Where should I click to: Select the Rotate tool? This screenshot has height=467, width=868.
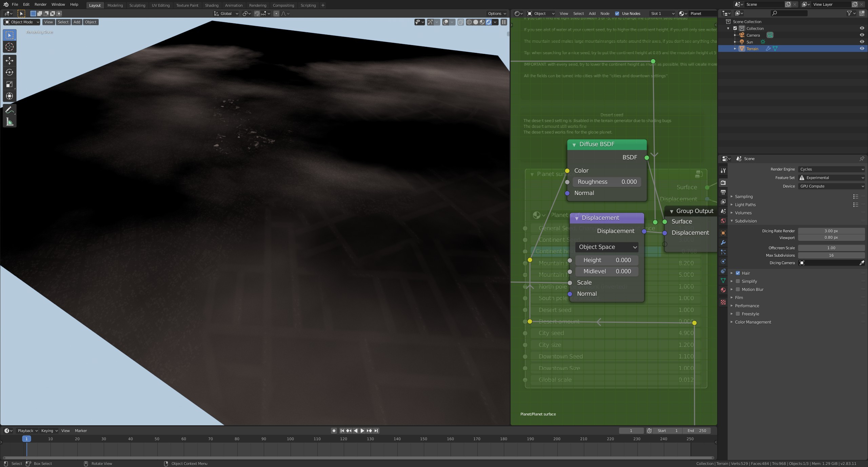(x=9, y=72)
